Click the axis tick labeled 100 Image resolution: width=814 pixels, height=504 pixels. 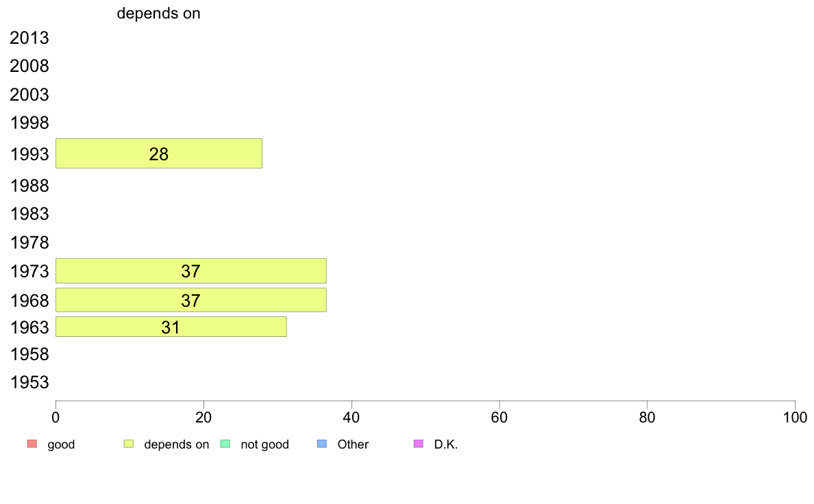pyautogui.click(x=795, y=417)
